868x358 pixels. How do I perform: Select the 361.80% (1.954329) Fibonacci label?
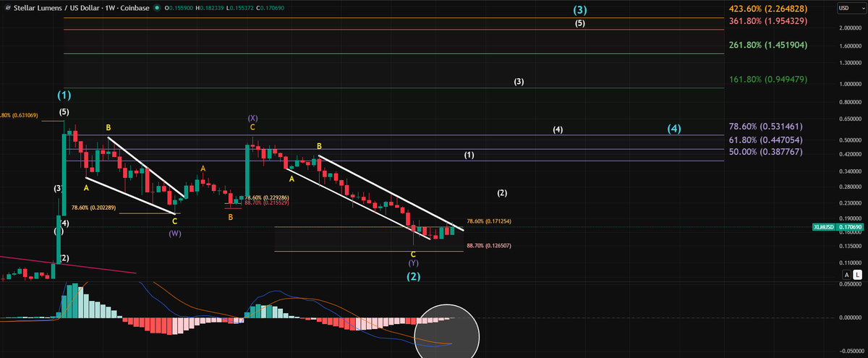tap(769, 22)
